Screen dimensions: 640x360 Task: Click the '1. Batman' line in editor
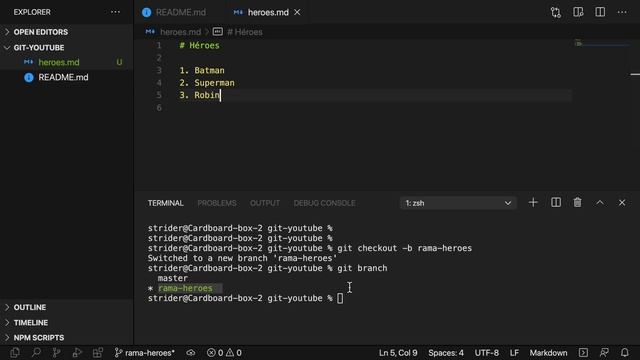tap(202, 70)
